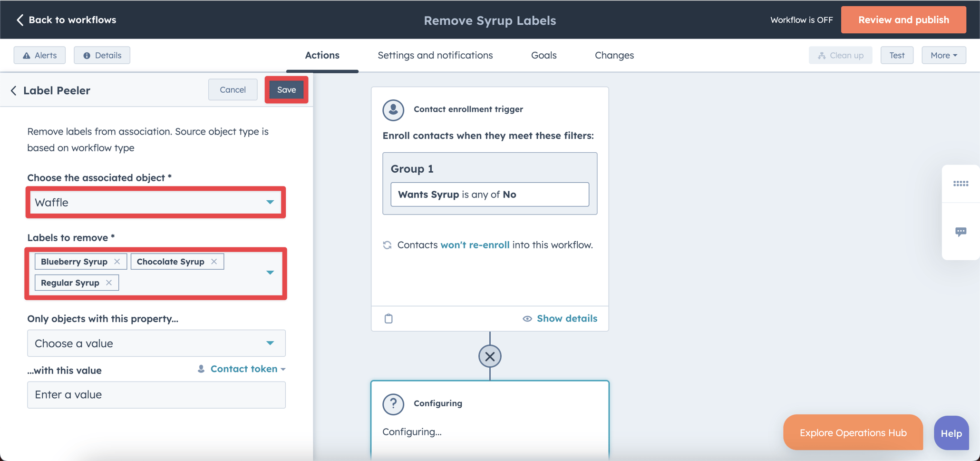Switch to the Settings and notifications tab
Screen dimensions: 980x461
click(435, 55)
